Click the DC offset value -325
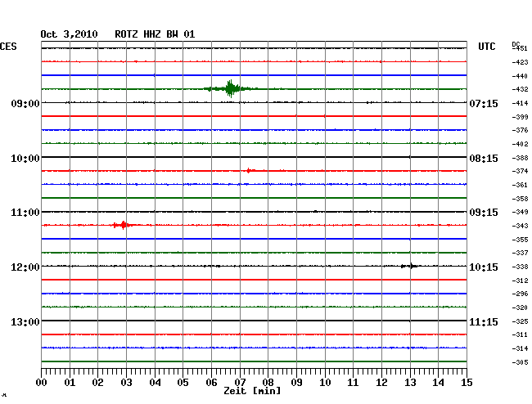This screenshot has height=404, width=532. pyautogui.click(x=520, y=321)
